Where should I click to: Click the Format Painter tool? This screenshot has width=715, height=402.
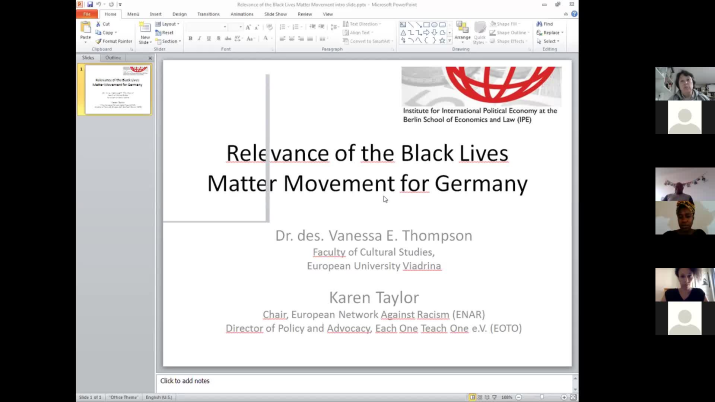[x=115, y=41]
